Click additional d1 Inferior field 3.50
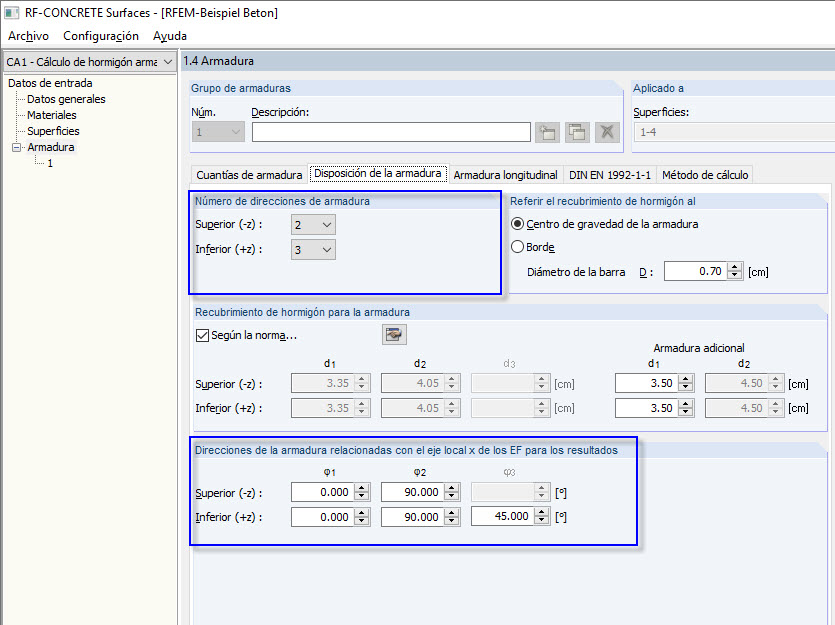Screen dimensions: 835x625 tap(646, 408)
